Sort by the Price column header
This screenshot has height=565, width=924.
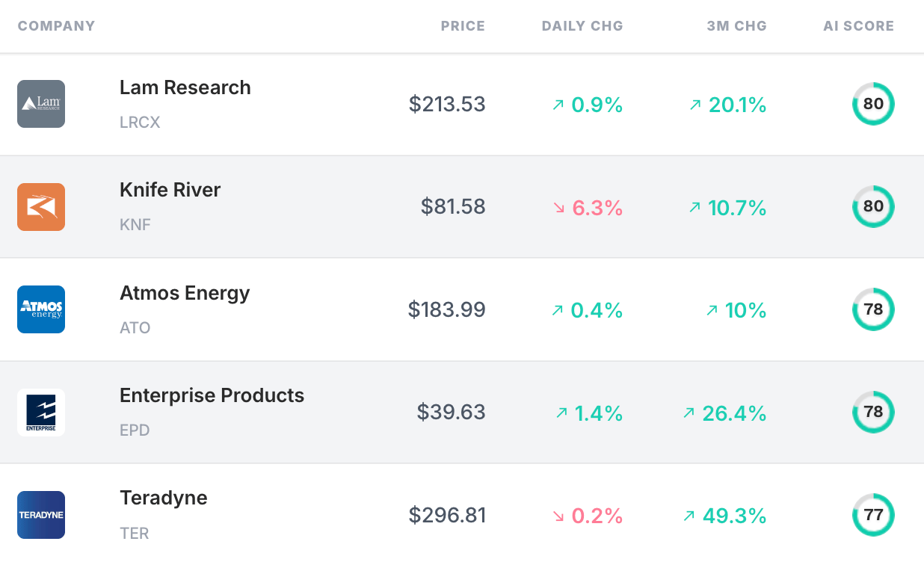tap(463, 26)
